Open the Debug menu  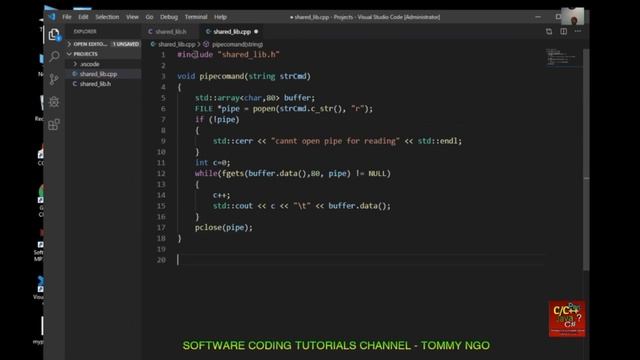169,17
